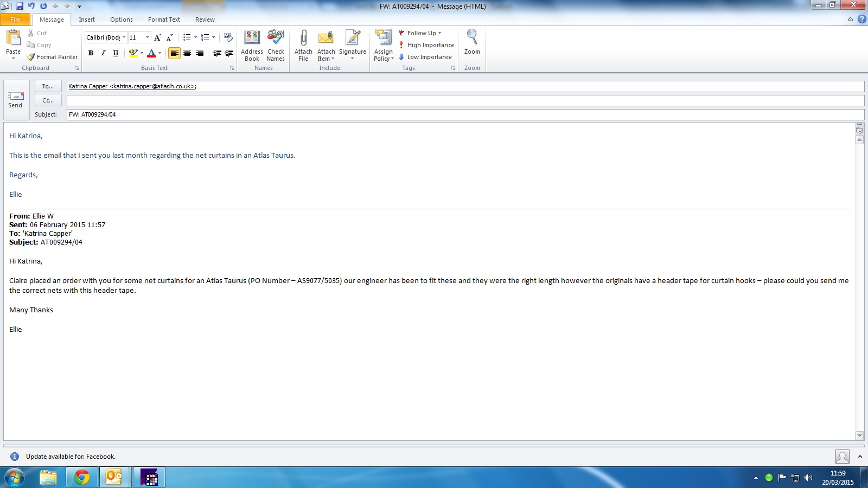Open the File tab

pyautogui.click(x=15, y=20)
